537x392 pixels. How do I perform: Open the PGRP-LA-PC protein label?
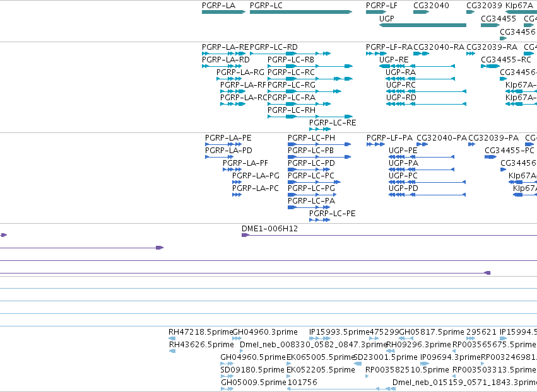tap(256, 188)
